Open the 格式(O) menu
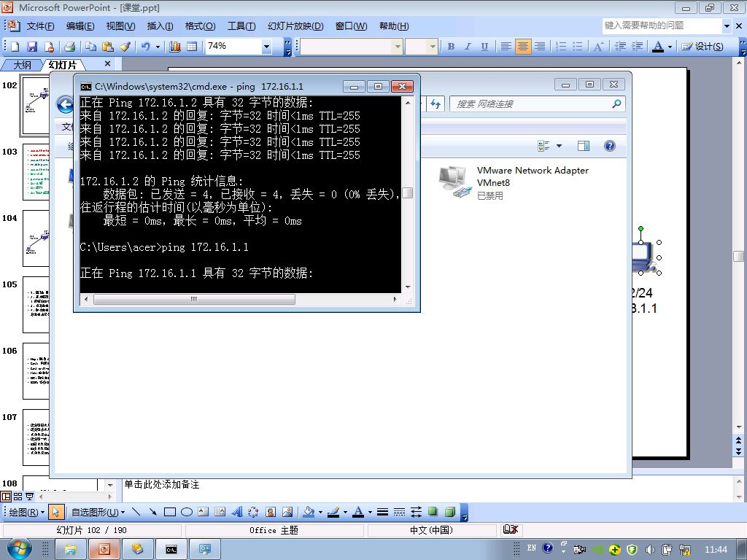747x560 pixels. point(200,26)
